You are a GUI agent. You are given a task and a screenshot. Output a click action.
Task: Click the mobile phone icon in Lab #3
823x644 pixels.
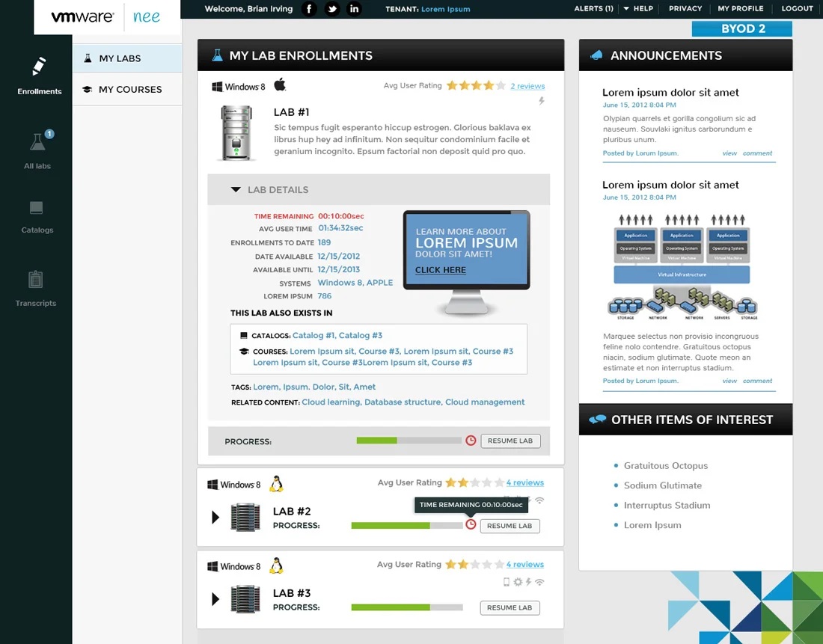pos(507,581)
